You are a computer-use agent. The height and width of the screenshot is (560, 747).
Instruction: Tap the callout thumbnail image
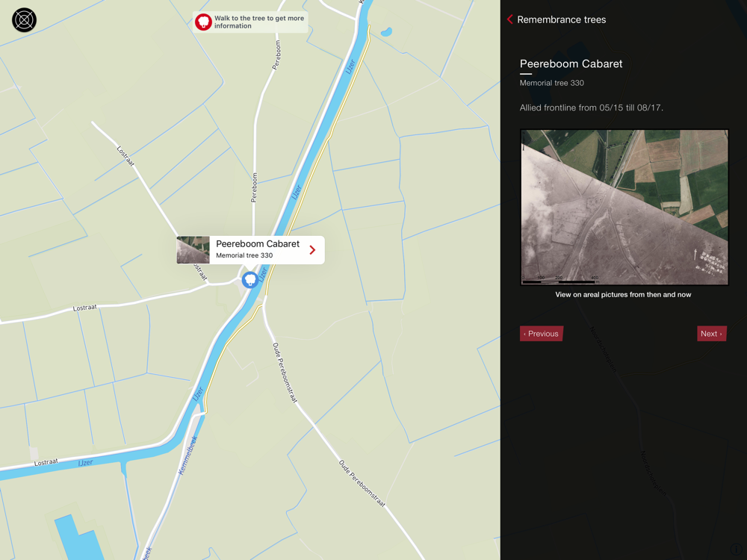pyautogui.click(x=193, y=250)
